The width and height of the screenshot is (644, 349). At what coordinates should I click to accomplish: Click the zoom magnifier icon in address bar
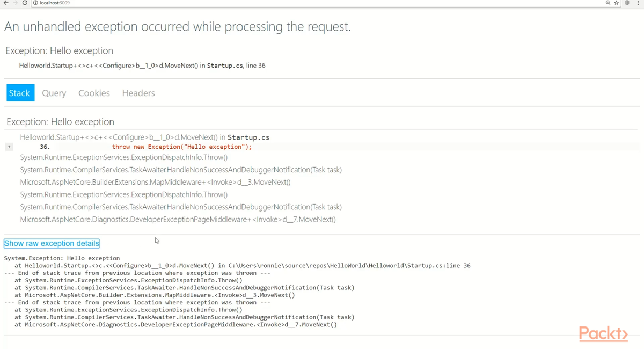[608, 3]
